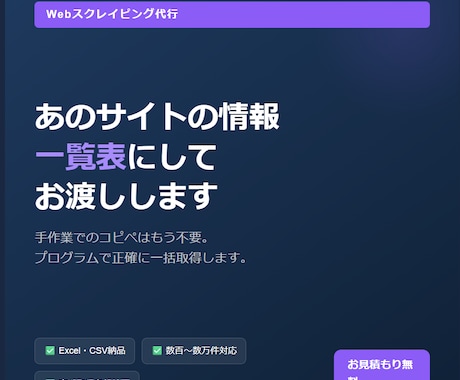Click the green check icon beside Excel・CSV納品

(x=50, y=351)
